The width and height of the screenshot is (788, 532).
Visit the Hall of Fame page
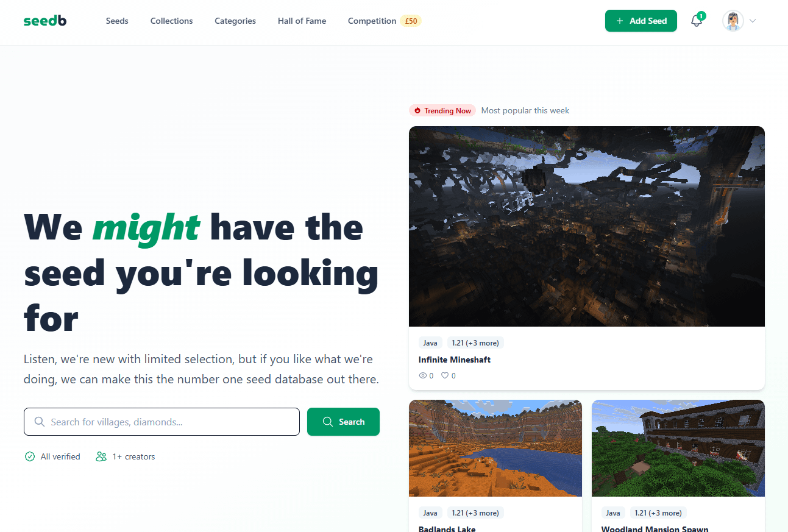click(302, 21)
